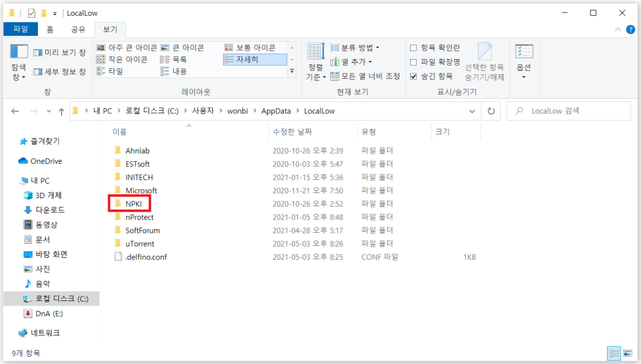
Task: Toggle the 미리 보기 창 preview pane
Action: pos(60,52)
